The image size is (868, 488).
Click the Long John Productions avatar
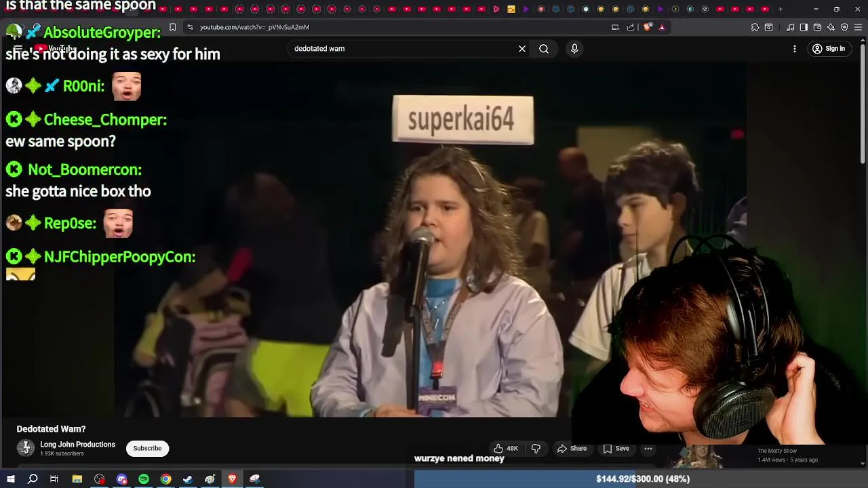[x=26, y=448]
